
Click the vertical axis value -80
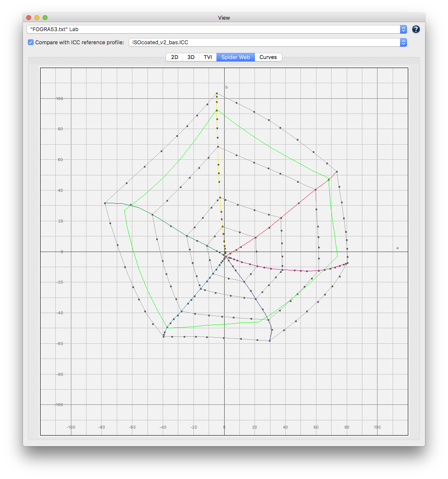pyautogui.click(x=60, y=374)
